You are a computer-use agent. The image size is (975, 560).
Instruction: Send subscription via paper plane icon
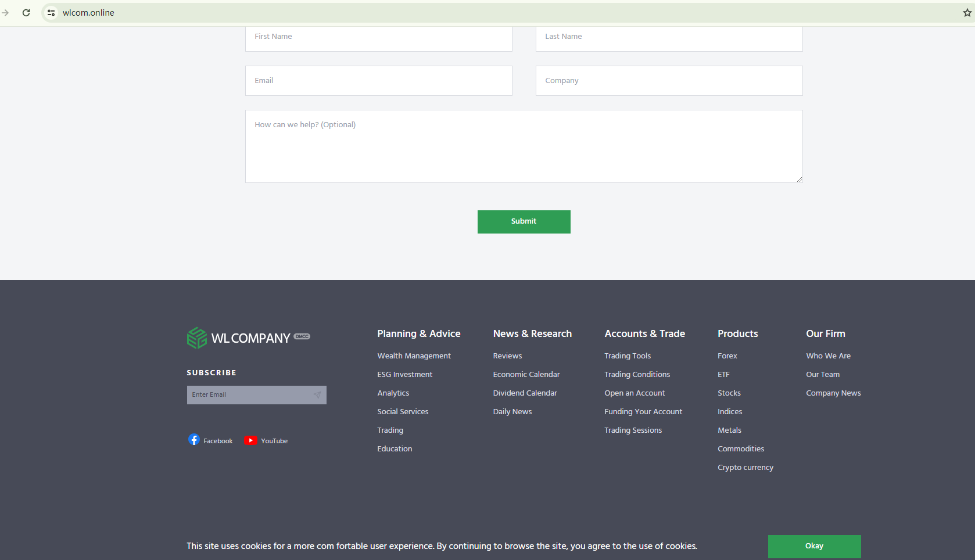(x=317, y=395)
